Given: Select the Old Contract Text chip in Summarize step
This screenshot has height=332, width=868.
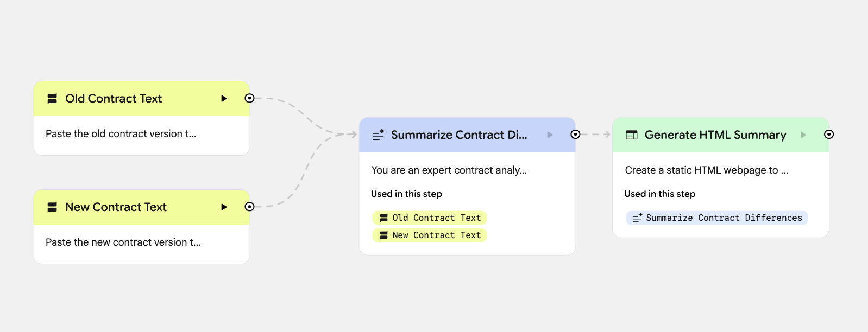Looking at the screenshot, I should coord(430,218).
